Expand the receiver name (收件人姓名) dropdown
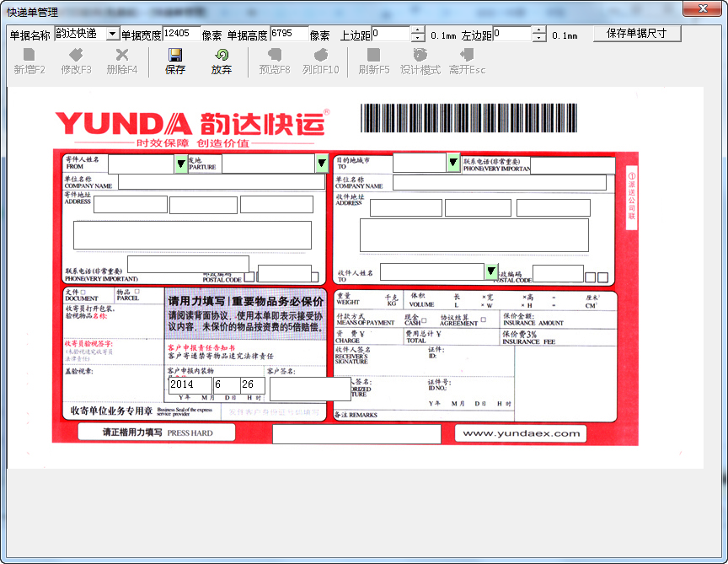 pyautogui.click(x=491, y=271)
